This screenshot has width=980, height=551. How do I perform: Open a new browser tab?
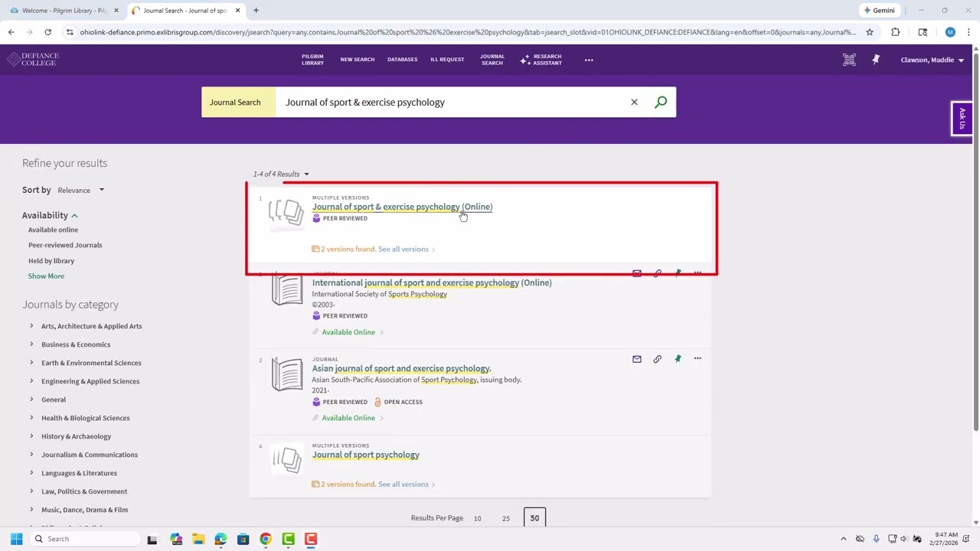tap(256, 11)
